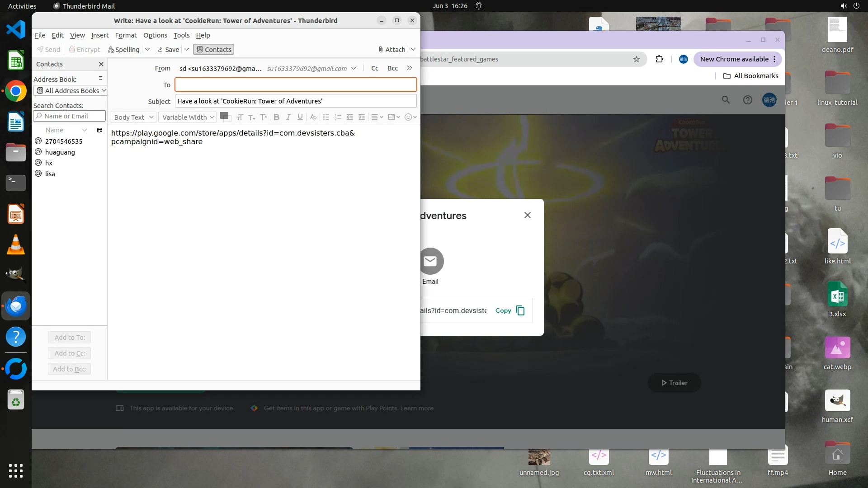The width and height of the screenshot is (868, 488).
Task: Apply bulleted list formatting
Action: (x=326, y=117)
